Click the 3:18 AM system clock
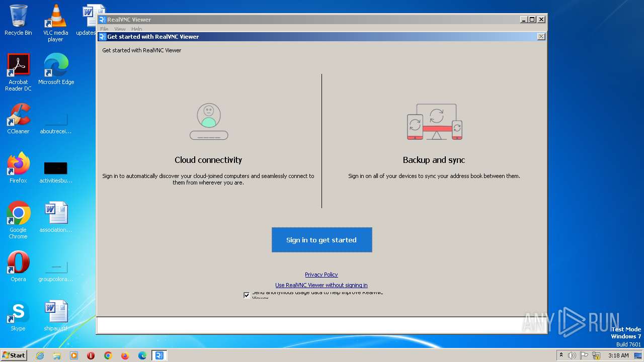 [618, 355]
